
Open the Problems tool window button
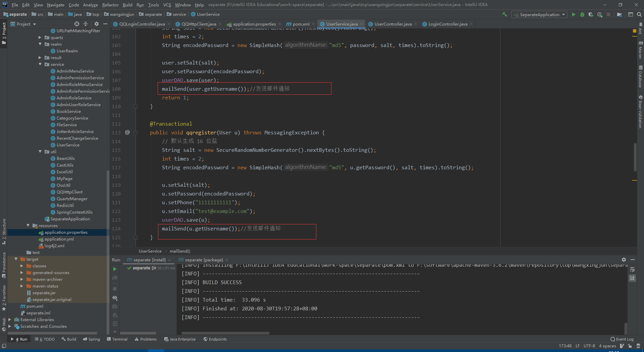(146, 339)
